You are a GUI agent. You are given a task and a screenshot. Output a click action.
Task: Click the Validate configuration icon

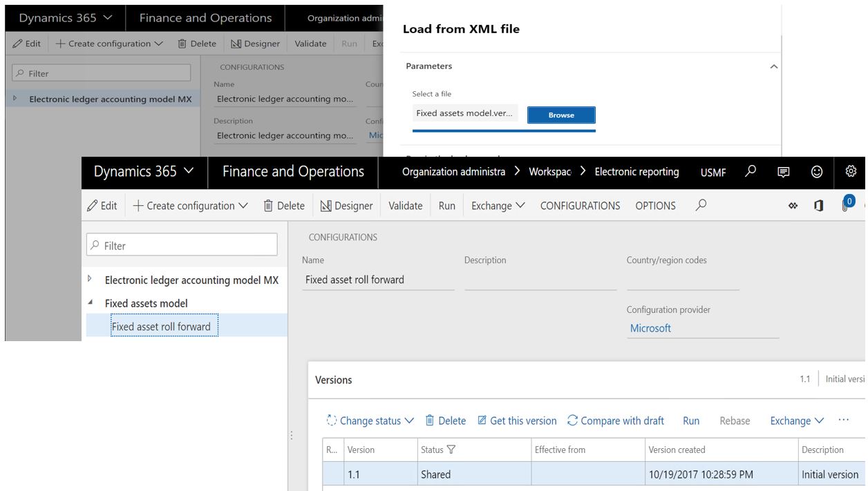coord(404,205)
